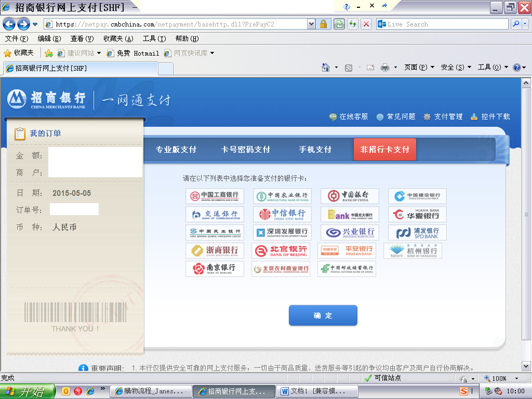This screenshot has width=532, height=399.
Task: Open the recent pages dropdown arrow
Action: 35,24
